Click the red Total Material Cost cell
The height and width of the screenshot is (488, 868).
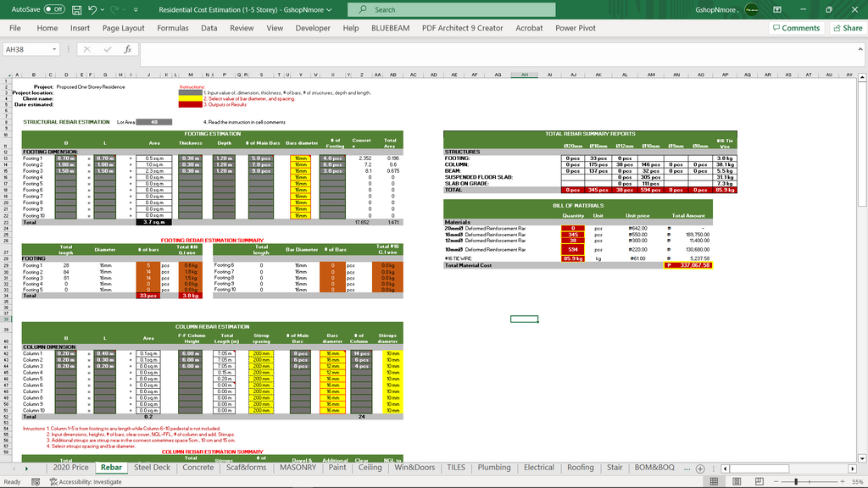coord(688,265)
